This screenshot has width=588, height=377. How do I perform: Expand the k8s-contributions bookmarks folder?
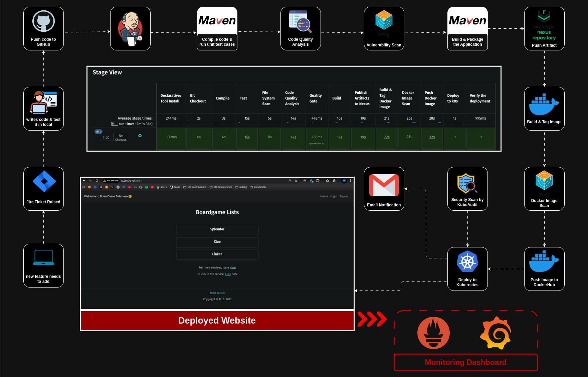(197, 187)
